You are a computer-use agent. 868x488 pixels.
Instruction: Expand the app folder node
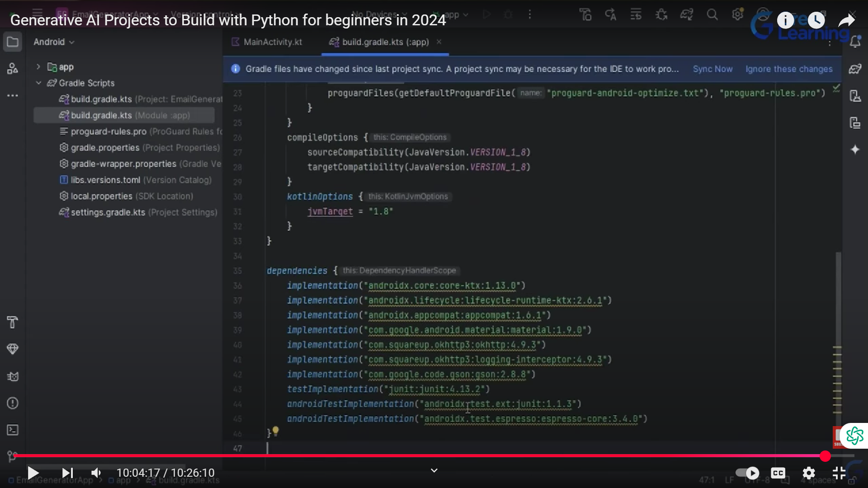tap(38, 67)
